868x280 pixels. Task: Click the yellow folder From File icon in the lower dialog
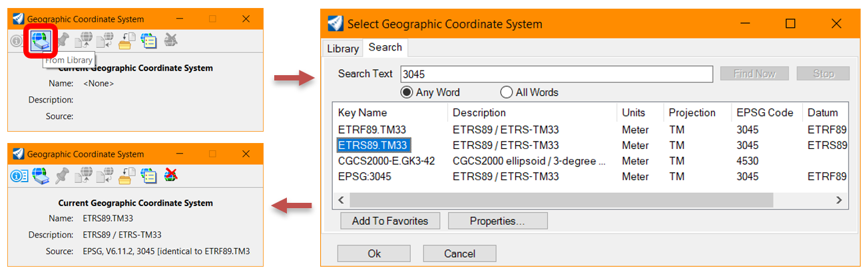pos(126,176)
